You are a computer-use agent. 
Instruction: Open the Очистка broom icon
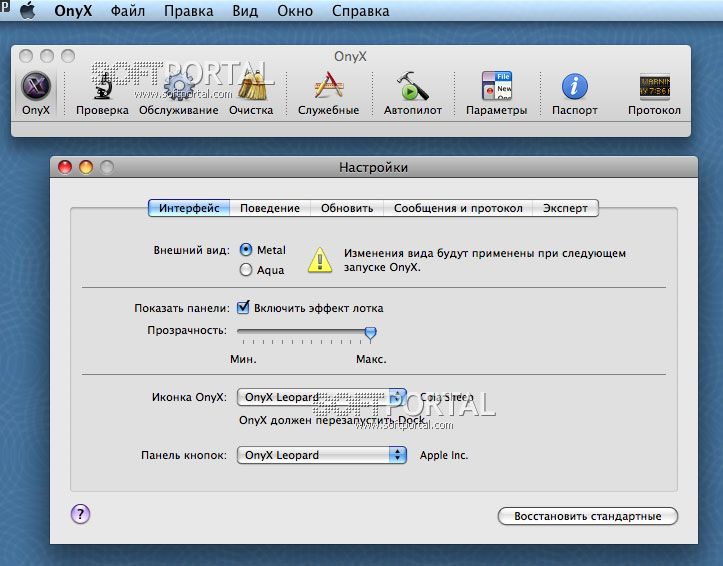click(x=251, y=94)
